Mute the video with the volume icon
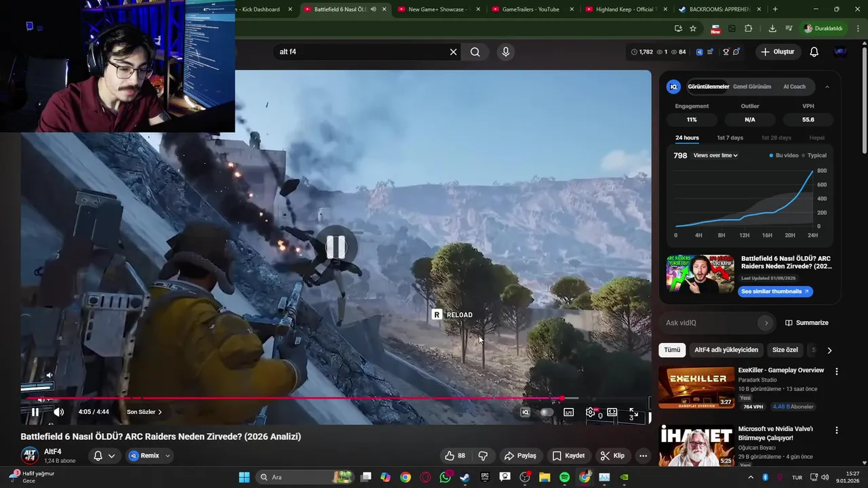Screen dimensions: 868x488 [59, 411]
